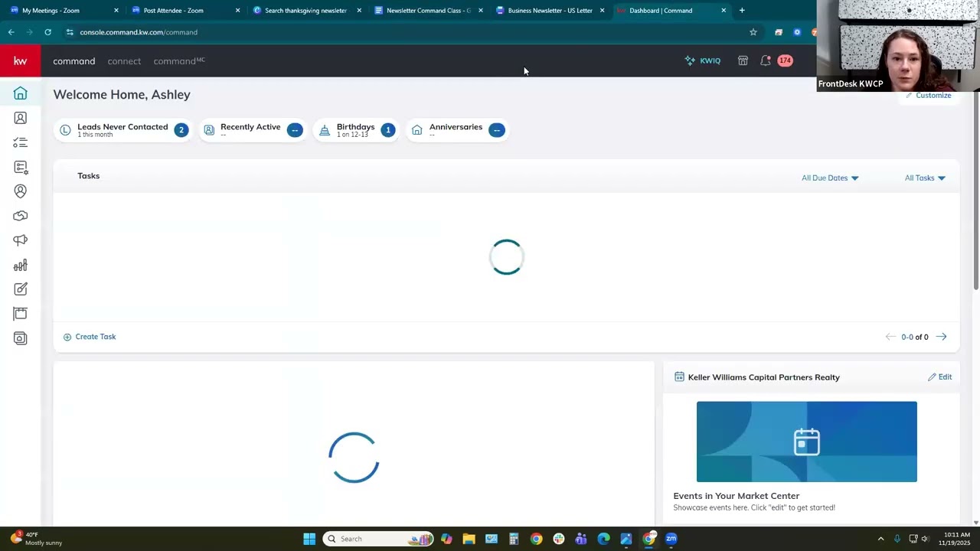Open Anniversaries smart view
Viewport: 980px width, 551px height.
[x=458, y=130]
